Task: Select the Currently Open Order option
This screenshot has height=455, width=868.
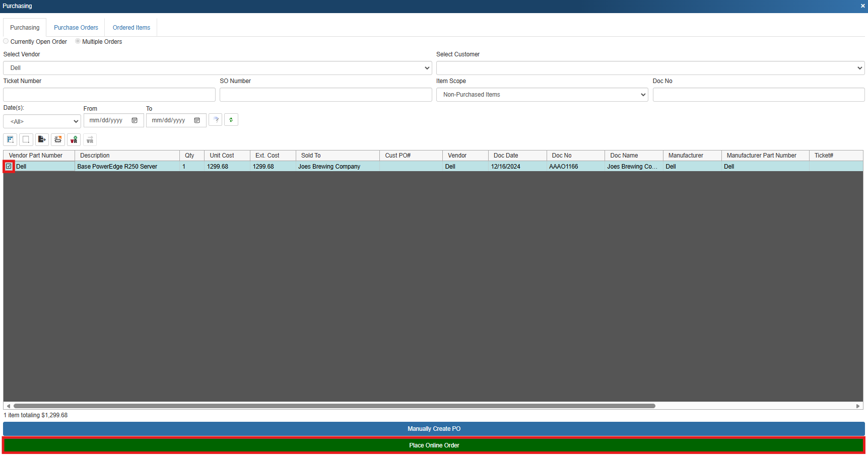Action: pyautogui.click(x=6, y=41)
